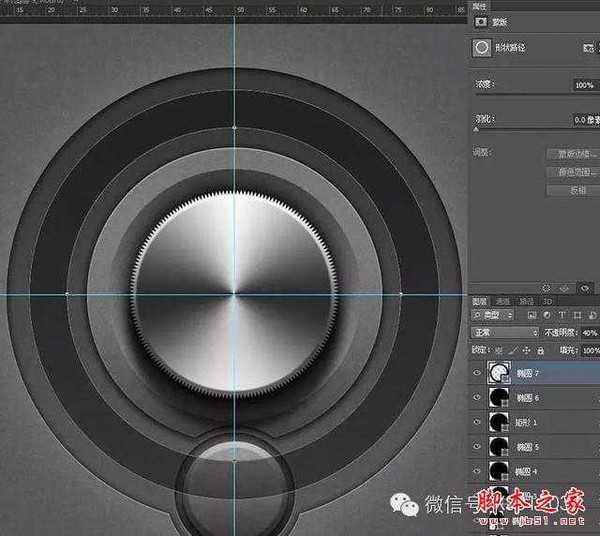Click the lock image pixels brush icon
Image resolution: width=600 pixels, height=536 pixels.
coord(513,350)
